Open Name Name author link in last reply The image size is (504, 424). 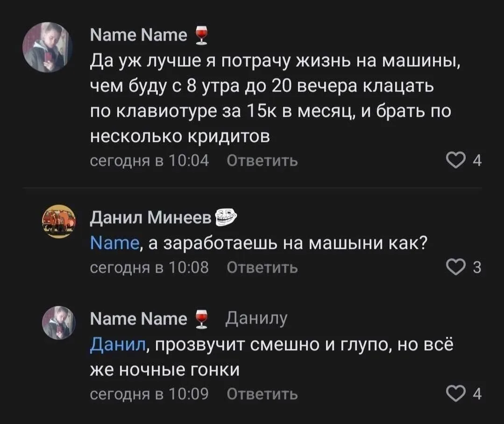[x=139, y=318]
